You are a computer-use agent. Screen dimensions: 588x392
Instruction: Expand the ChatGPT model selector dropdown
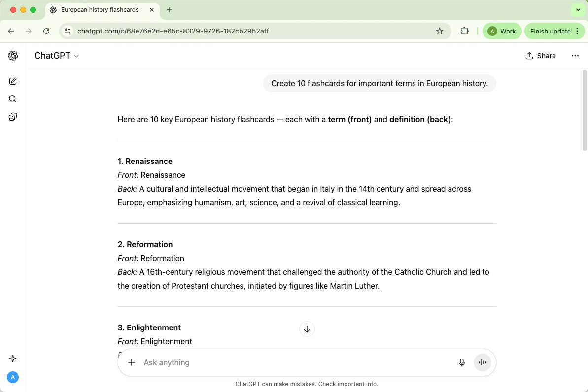coord(57,56)
